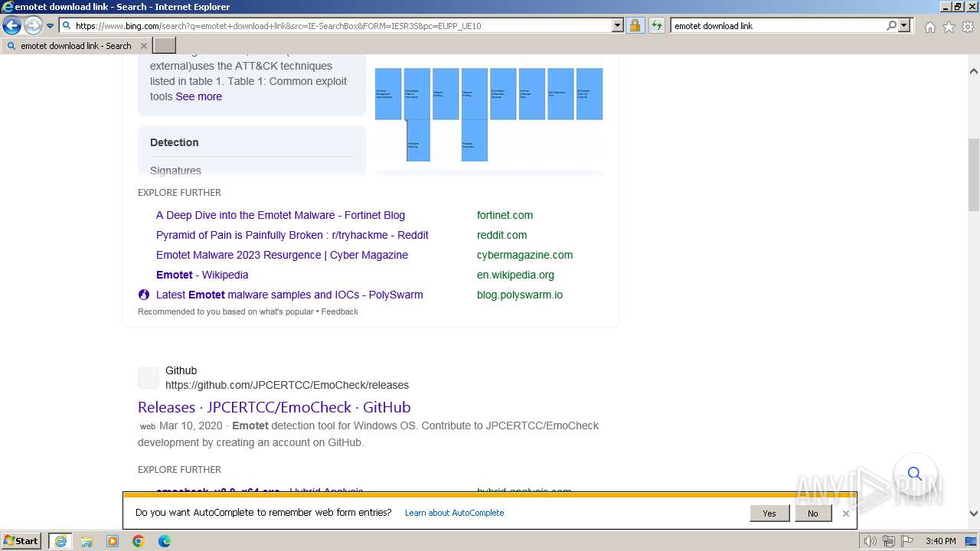Open Releases JPCERTCC/EmoCheck GitHub result
Image resolution: width=980 pixels, height=551 pixels.
[274, 407]
